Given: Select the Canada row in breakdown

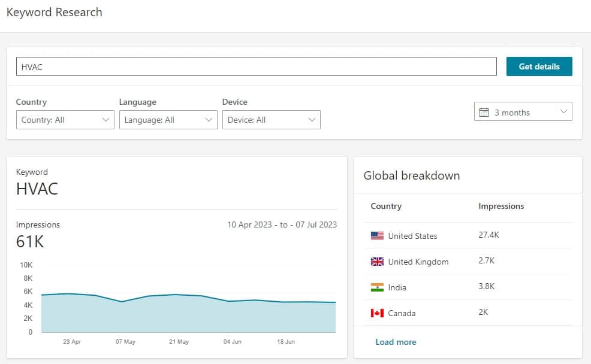Looking at the screenshot, I should tap(468, 313).
